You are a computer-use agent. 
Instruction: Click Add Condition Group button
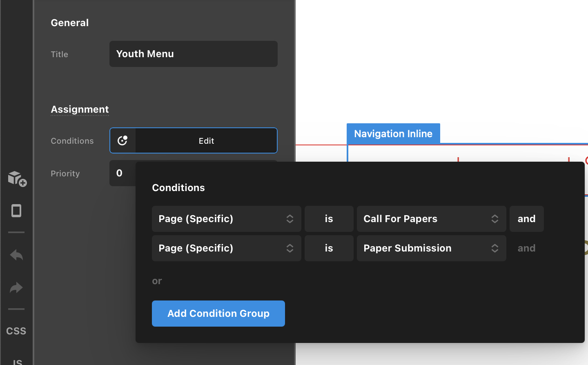point(218,314)
